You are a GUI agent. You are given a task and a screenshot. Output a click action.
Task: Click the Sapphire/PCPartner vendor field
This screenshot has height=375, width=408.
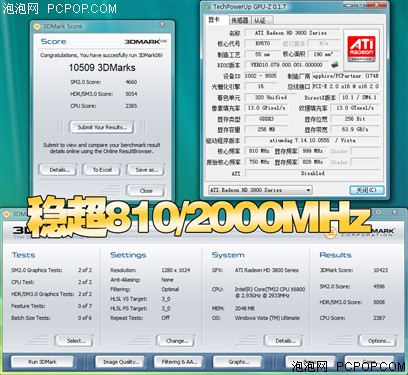point(346,76)
